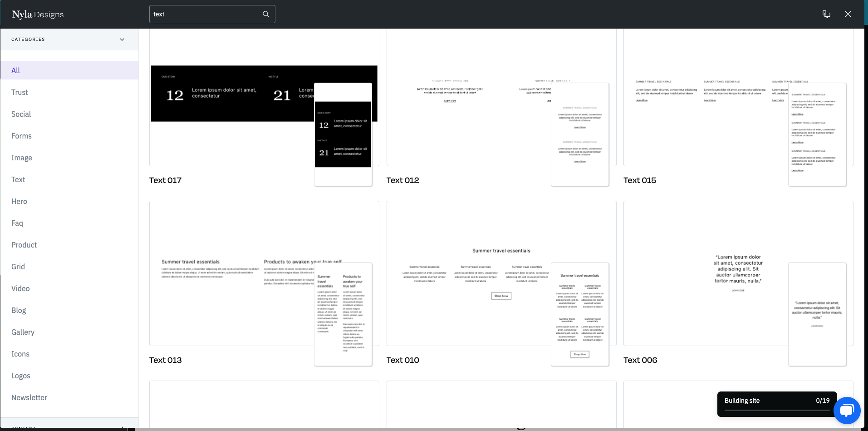Click the Nyla Designs logo
The width and height of the screenshot is (868, 431).
38,15
